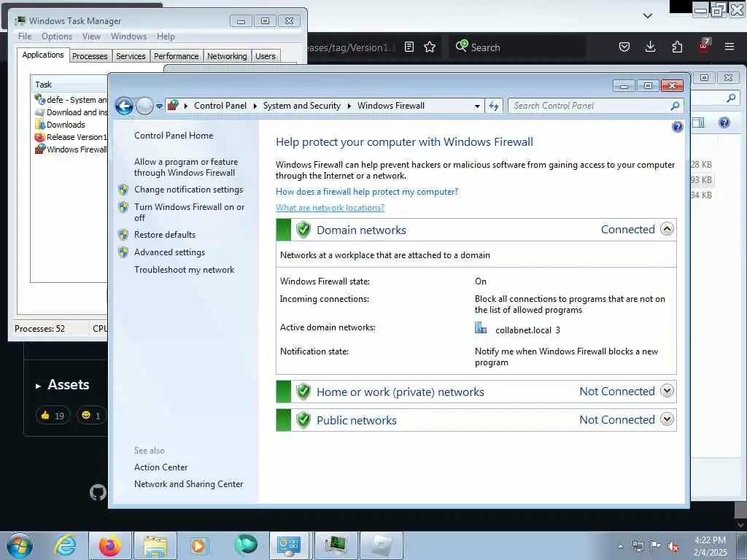Open How does a firewall help protect link

point(367,192)
